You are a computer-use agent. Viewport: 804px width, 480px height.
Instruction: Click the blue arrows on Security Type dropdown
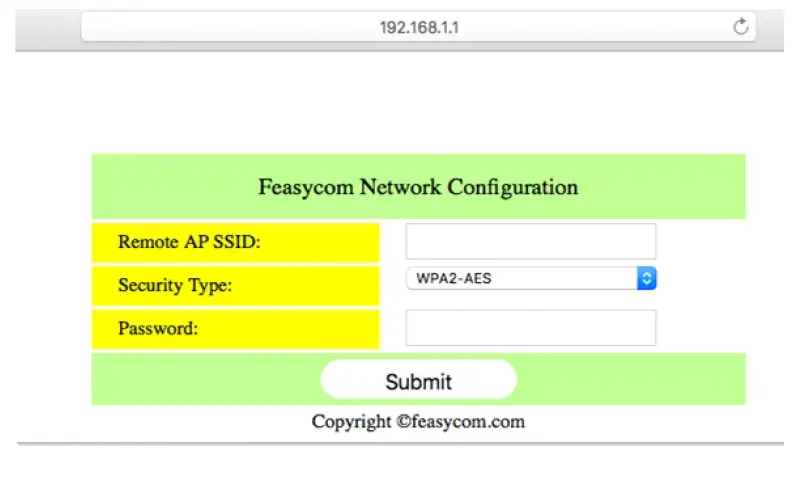click(647, 279)
